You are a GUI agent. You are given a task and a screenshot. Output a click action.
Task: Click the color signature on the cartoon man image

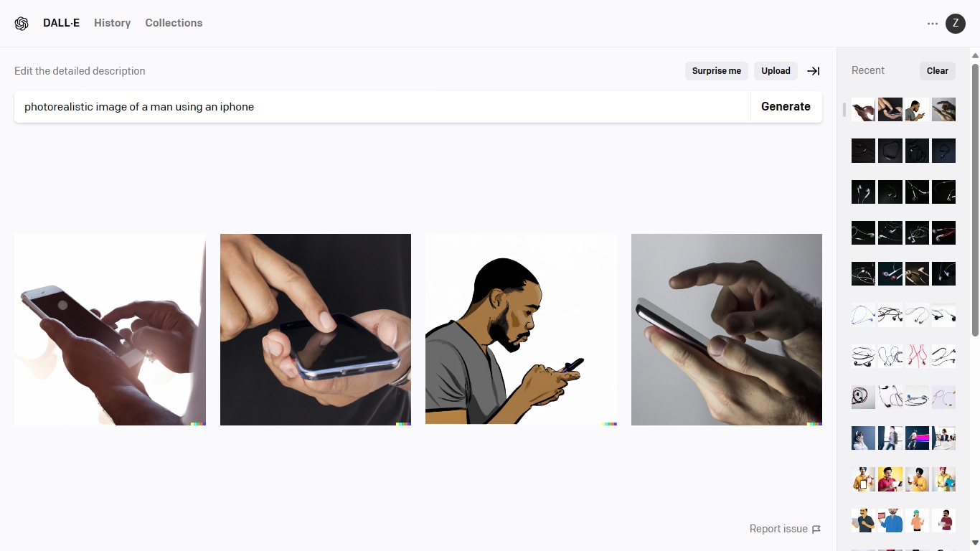click(x=610, y=423)
